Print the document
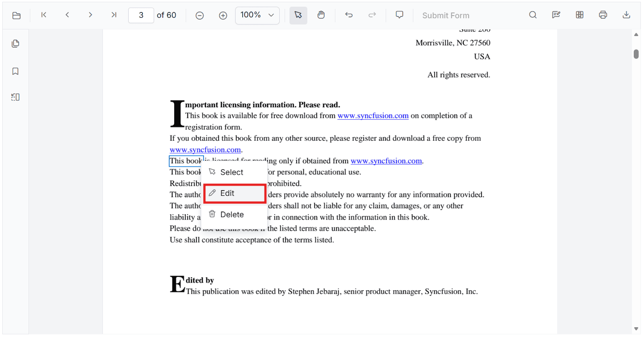 click(x=603, y=15)
